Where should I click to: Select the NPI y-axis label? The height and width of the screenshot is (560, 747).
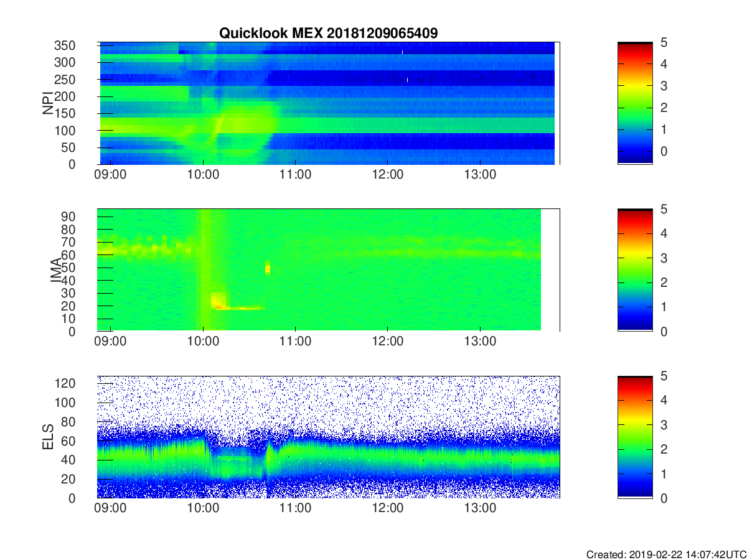click(x=47, y=103)
